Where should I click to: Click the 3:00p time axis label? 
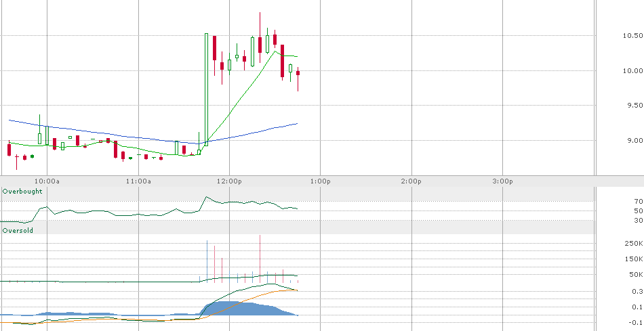pyautogui.click(x=503, y=181)
